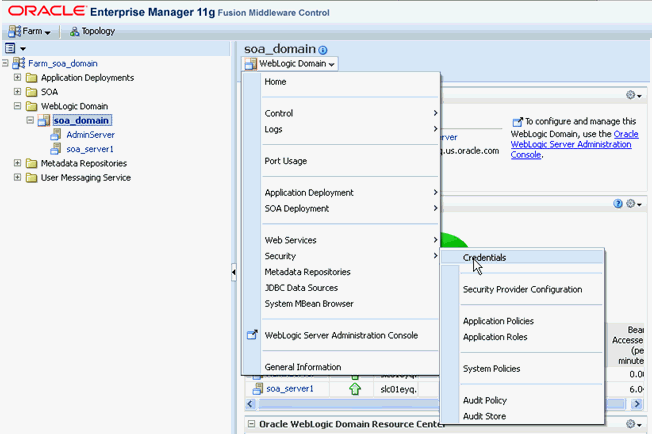The image size is (652, 434).
Task: Click the Farm_soa_domain farm icon
Action: coord(19,63)
